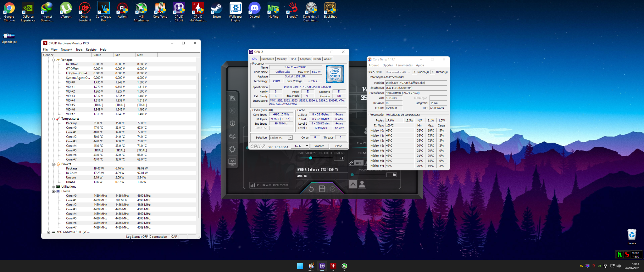Switch to CPU-Z Mainboard tab
644x272 pixels.
[268, 59]
